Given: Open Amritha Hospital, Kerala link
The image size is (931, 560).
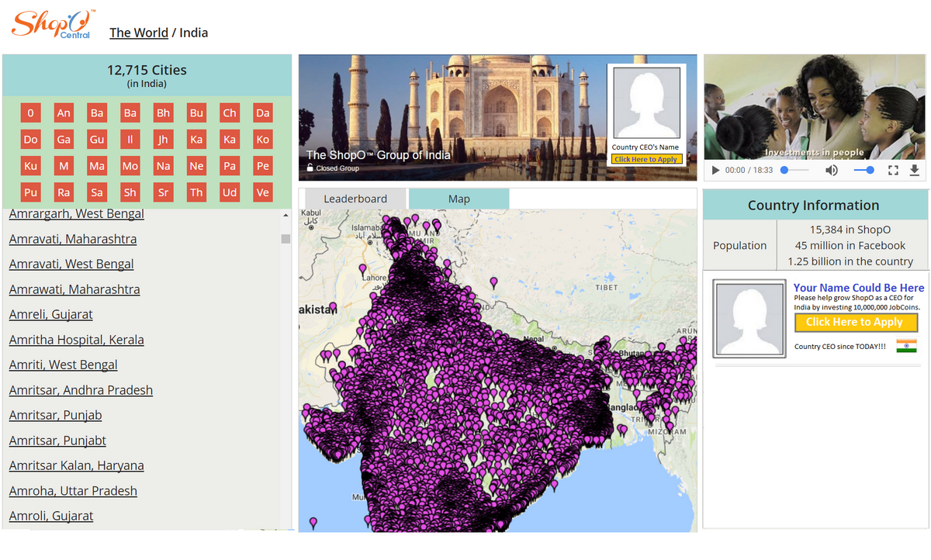Looking at the screenshot, I should [77, 340].
